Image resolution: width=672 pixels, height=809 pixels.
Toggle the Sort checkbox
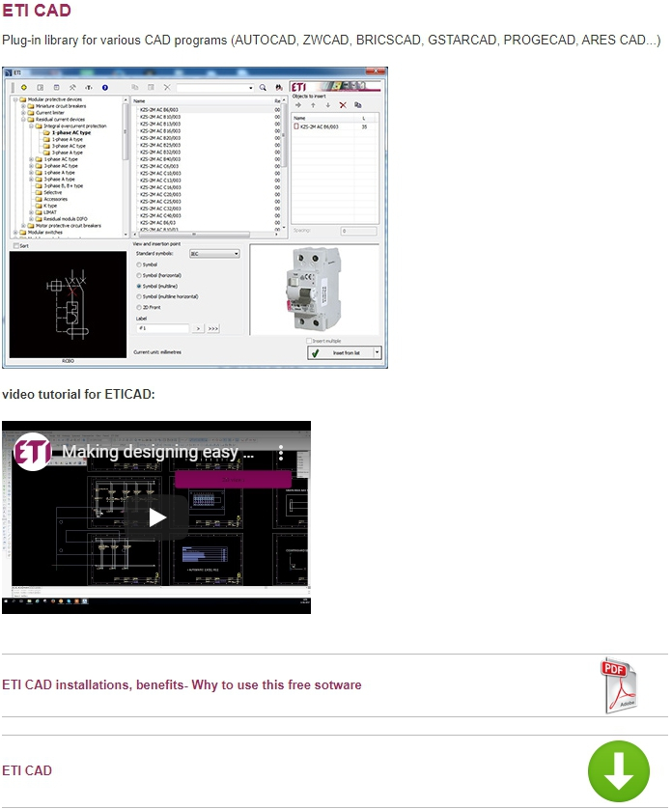(x=15, y=246)
